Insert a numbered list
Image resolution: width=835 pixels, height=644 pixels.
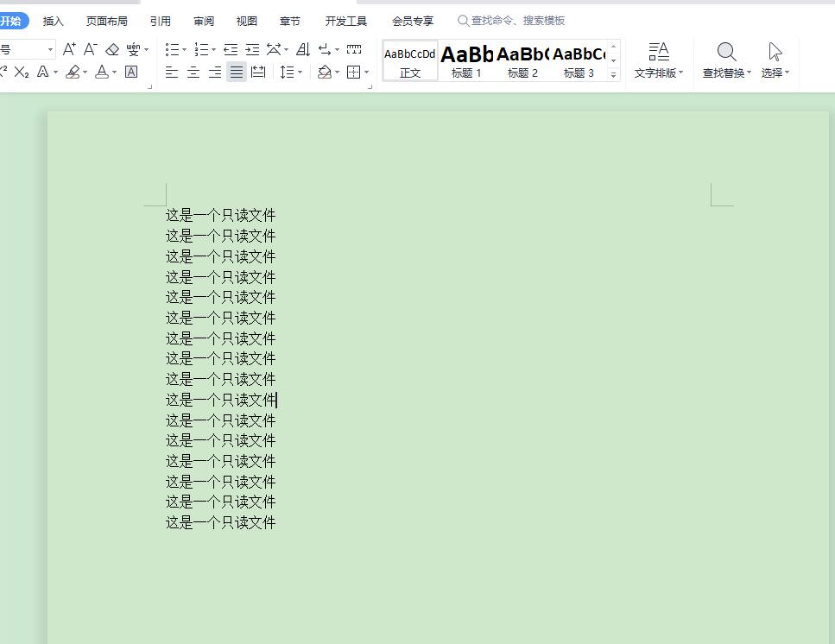201,49
